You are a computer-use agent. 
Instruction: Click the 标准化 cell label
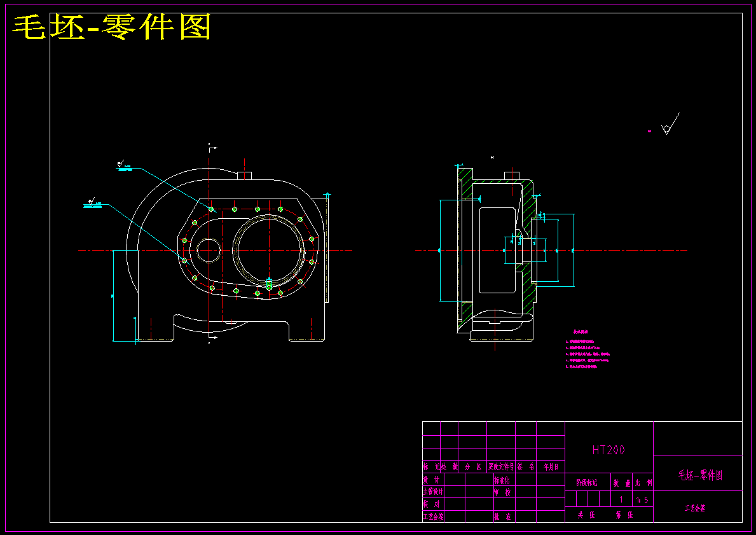pyautogui.click(x=502, y=480)
